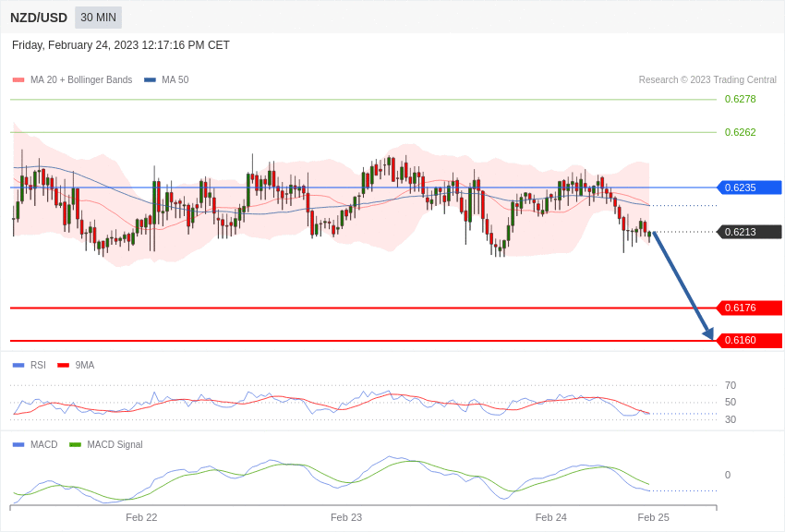Click the black 0.6213 current price tag

click(x=750, y=232)
